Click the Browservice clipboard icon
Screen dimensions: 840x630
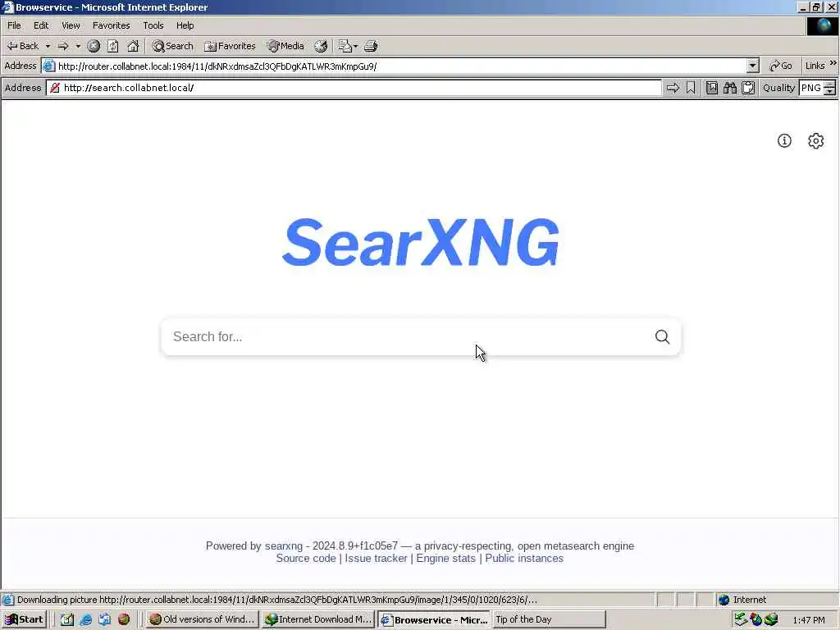tap(748, 88)
